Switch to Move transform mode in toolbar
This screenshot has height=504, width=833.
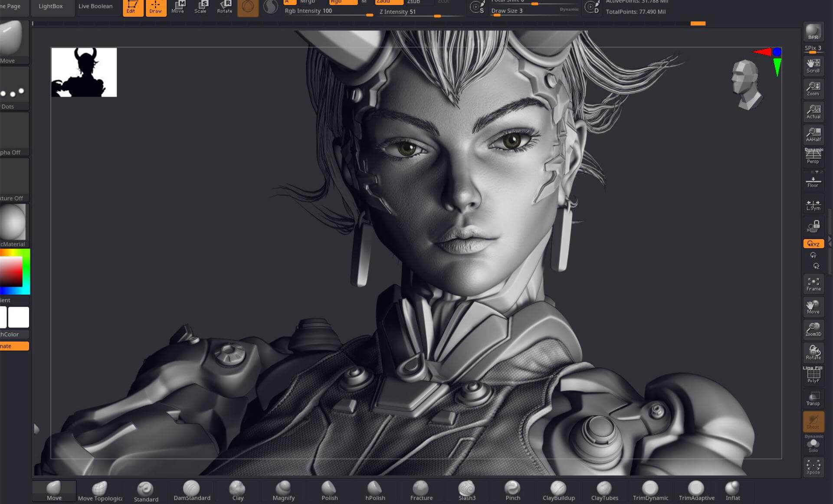(178, 7)
